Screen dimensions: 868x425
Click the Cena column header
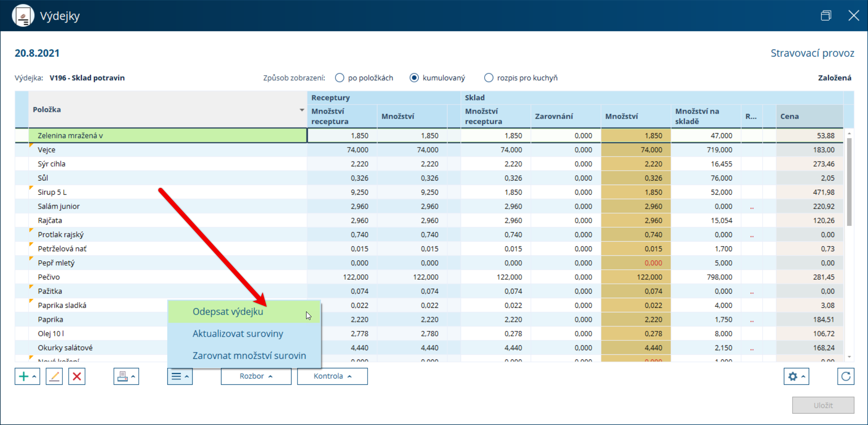(x=809, y=116)
